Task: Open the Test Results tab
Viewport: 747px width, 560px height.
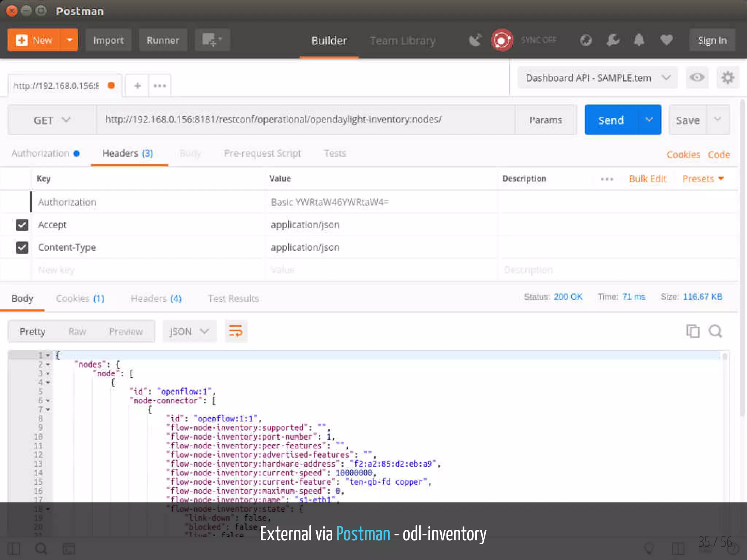Action: point(233,298)
